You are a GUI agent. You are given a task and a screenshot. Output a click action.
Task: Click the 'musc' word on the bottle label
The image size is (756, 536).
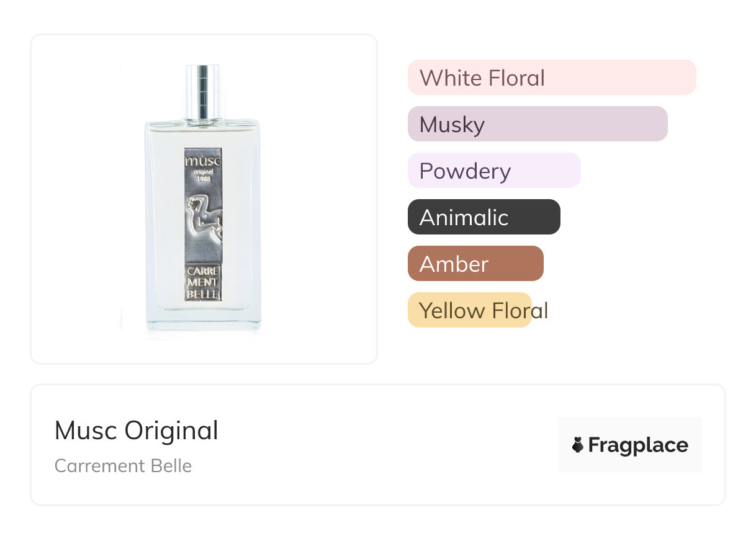202,161
